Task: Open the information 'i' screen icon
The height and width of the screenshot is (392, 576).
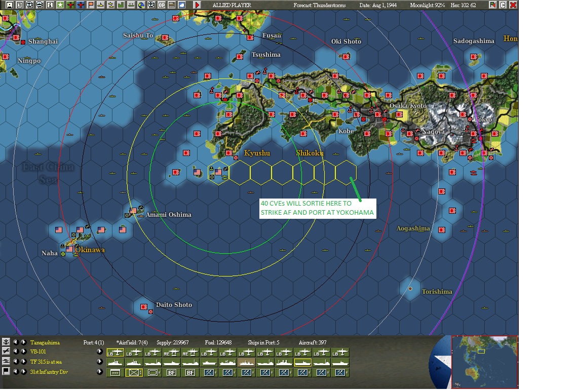Action: [50, 5]
